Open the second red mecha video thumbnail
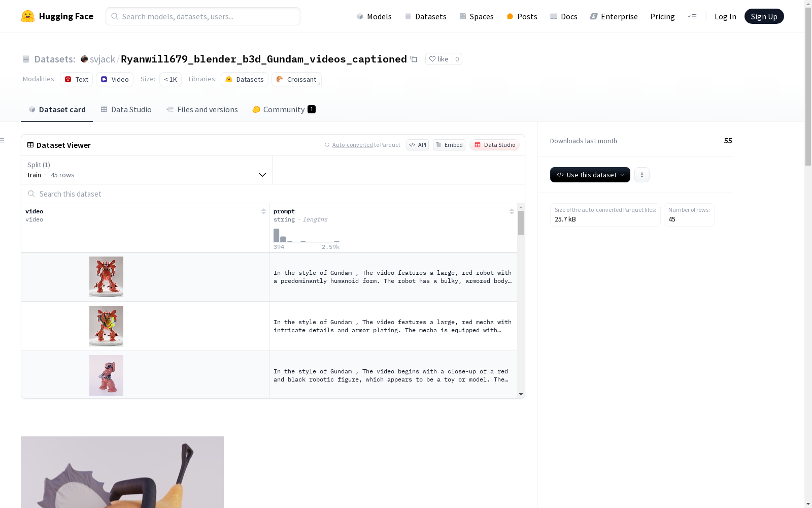 106,326
